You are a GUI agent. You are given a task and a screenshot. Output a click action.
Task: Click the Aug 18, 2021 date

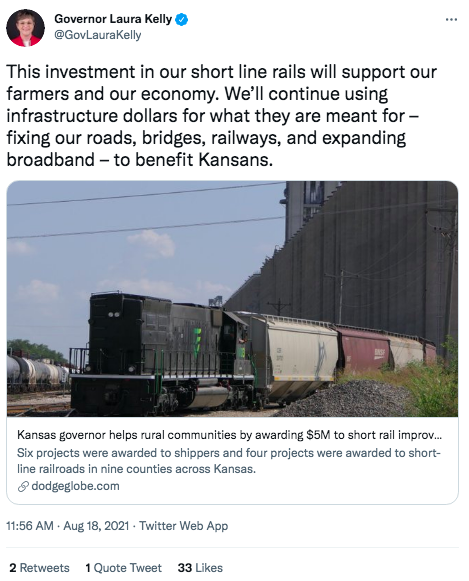tap(96, 526)
